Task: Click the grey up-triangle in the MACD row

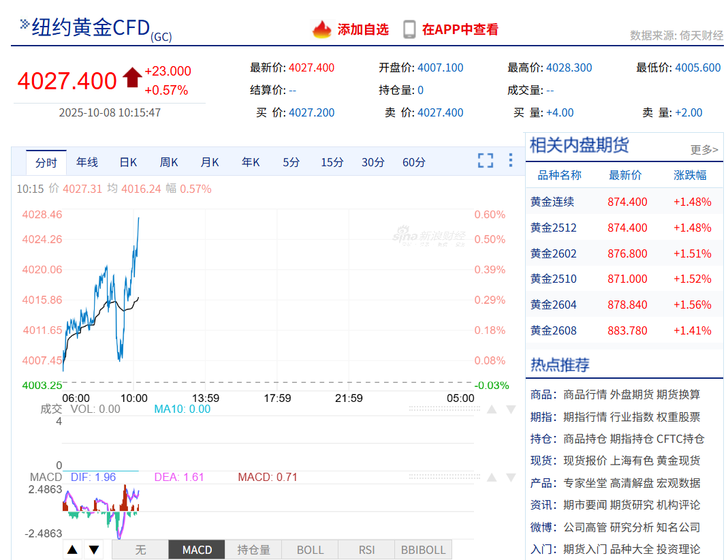Action: tap(490, 478)
